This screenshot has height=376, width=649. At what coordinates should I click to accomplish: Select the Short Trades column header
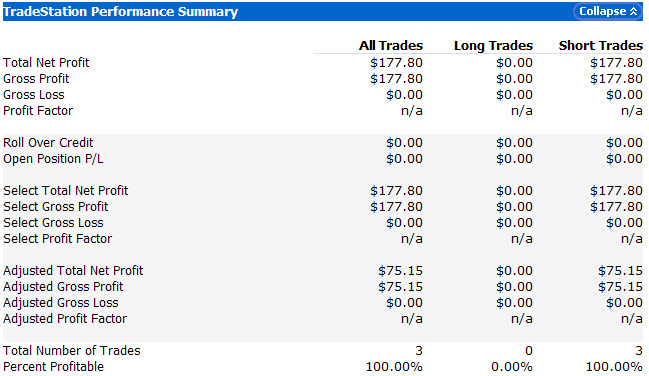point(601,46)
